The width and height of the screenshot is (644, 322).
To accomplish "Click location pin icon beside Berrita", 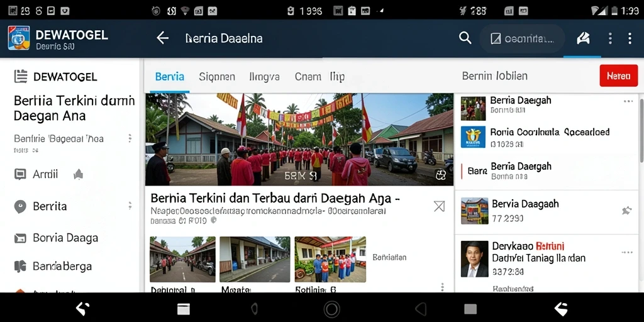I will (20, 206).
